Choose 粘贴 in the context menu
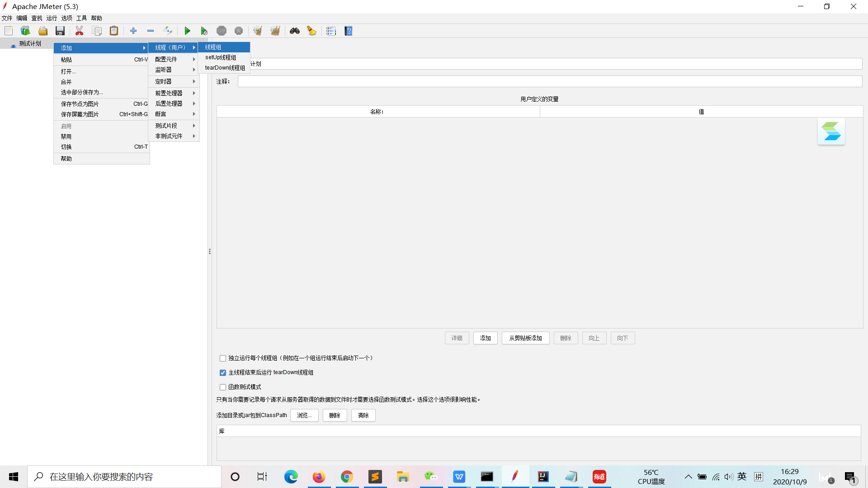 coord(102,60)
